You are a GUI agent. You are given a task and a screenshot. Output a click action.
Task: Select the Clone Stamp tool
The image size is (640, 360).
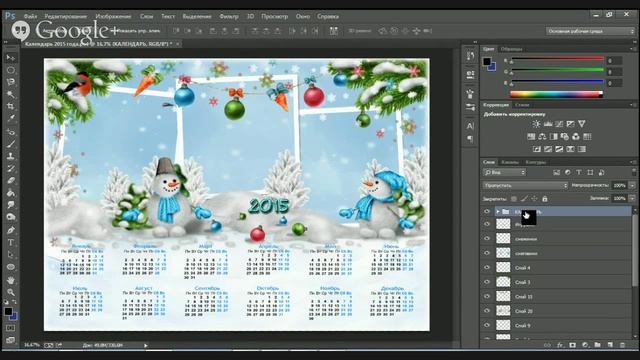[11, 156]
